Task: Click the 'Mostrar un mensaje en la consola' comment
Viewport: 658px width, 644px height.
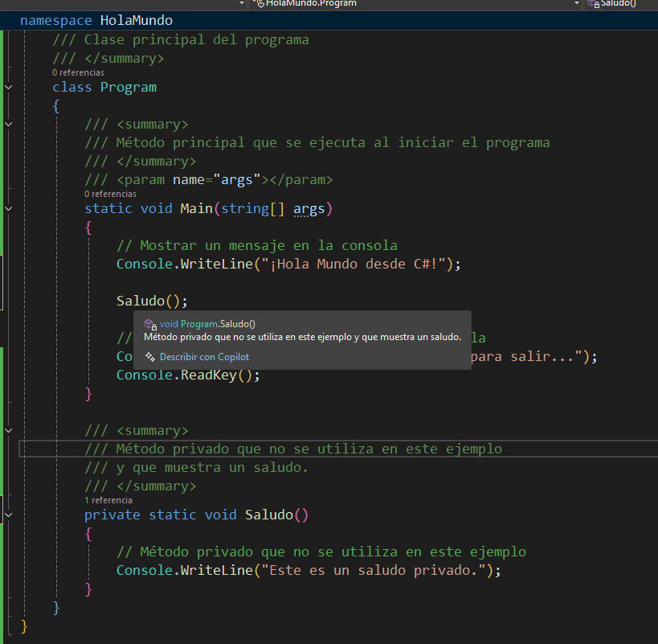Action: point(257,245)
